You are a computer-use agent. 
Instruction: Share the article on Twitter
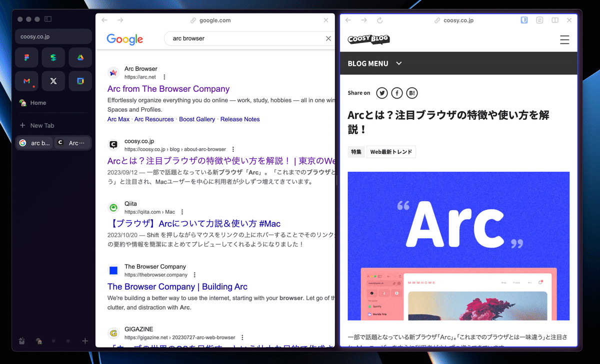click(382, 93)
